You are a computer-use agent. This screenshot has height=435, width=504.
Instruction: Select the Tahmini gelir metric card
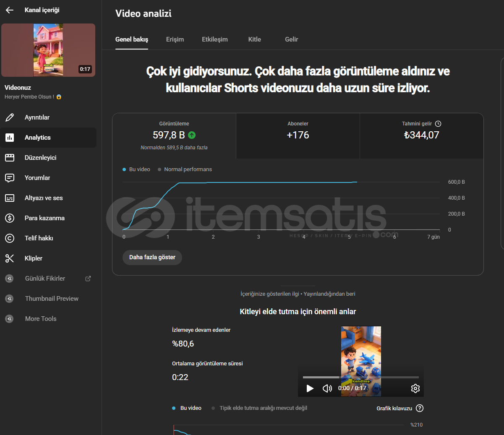point(421,135)
